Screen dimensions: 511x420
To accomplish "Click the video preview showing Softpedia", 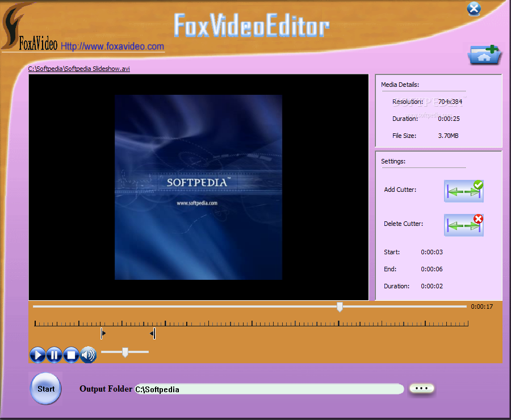I will [x=199, y=187].
